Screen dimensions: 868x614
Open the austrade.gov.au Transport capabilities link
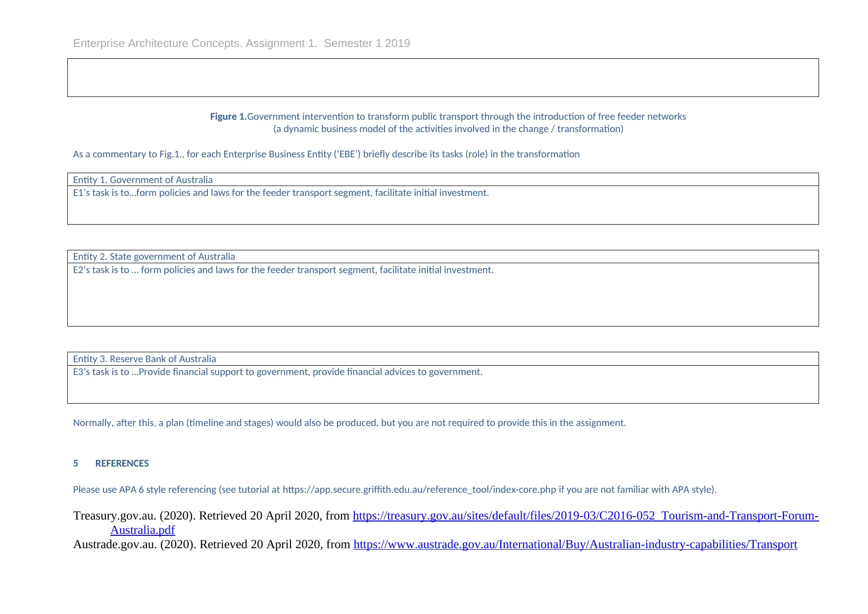coord(575,544)
